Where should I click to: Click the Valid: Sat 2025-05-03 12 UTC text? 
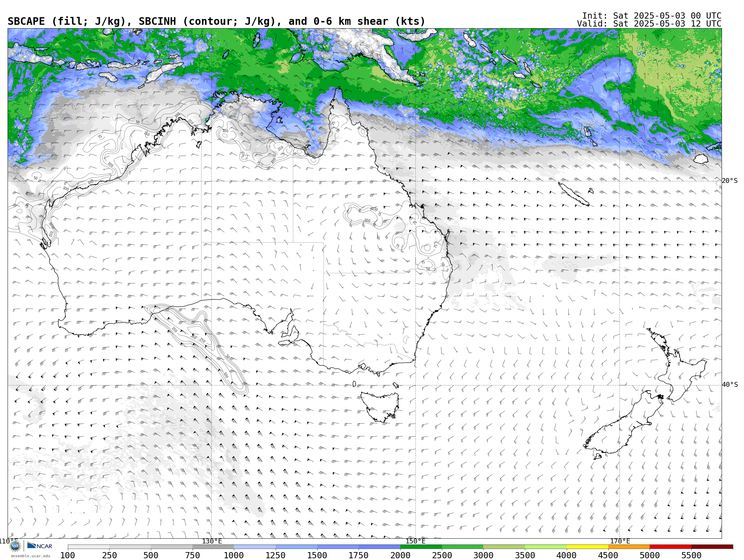pos(649,24)
